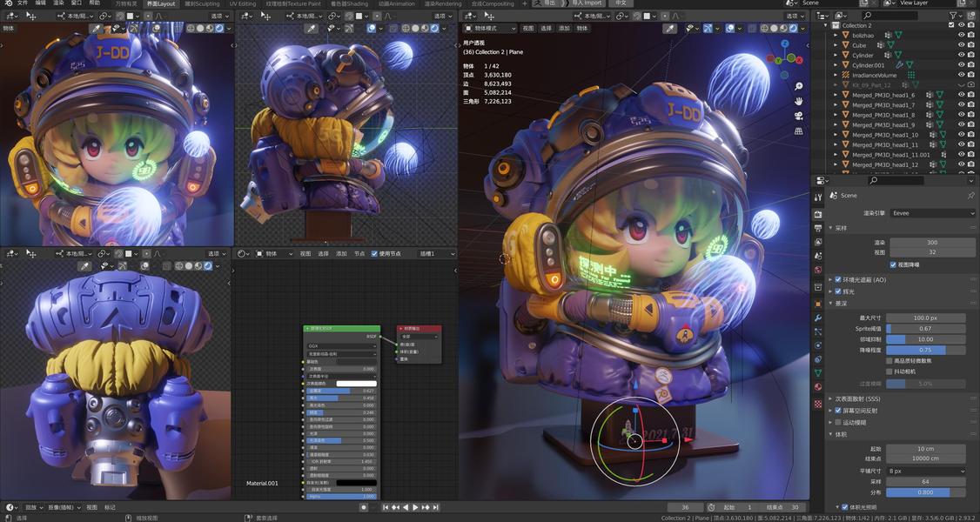Expand the Cylinder tree item
The height and width of the screenshot is (522, 980).
[x=836, y=55]
